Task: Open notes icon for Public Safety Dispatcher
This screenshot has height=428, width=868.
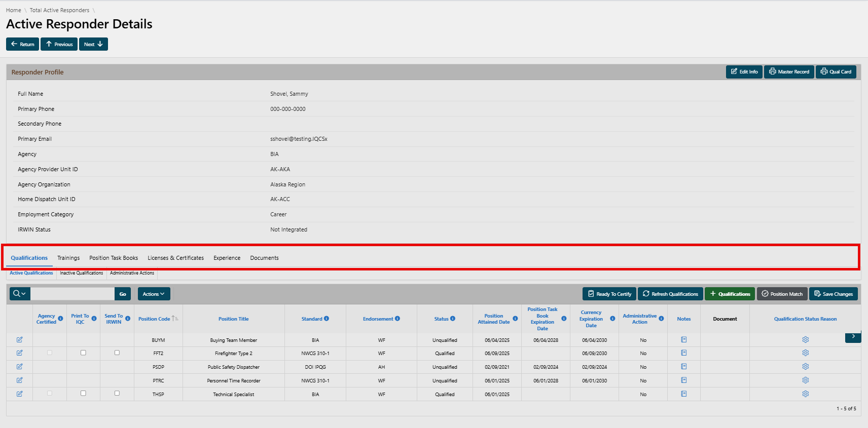Action: coord(683,367)
